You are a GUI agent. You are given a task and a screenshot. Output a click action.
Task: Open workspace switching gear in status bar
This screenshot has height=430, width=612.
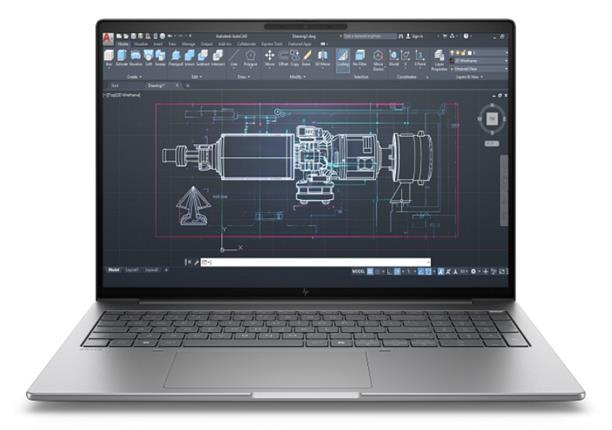coord(473,271)
